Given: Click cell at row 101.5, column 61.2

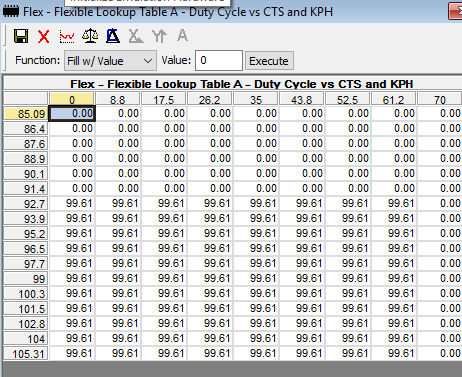Looking at the screenshot, I should [x=394, y=308].
